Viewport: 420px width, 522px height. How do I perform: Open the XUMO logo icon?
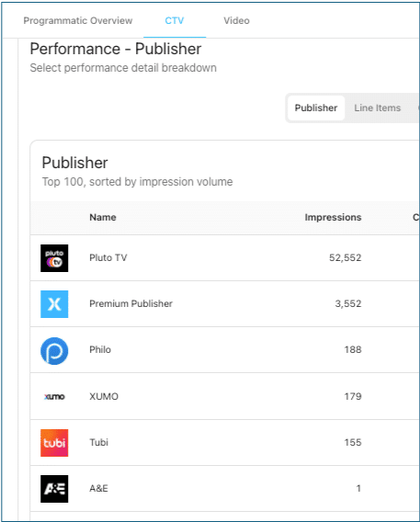click(x=54, y=396)
